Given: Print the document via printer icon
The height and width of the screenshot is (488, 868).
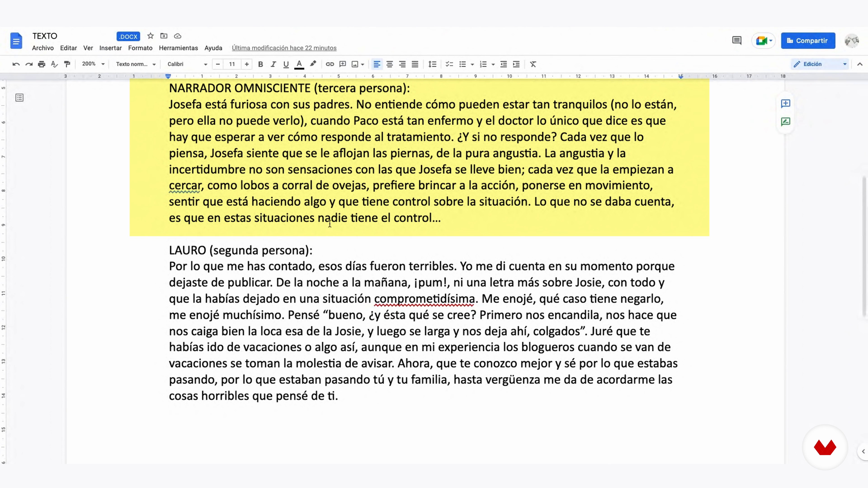Looking at the screenshot, I should 41,64.
